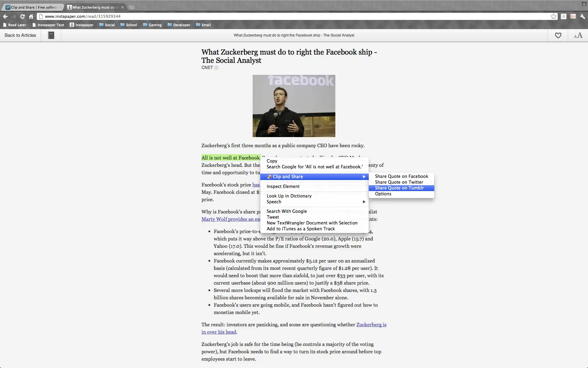
Task: Switch to Clip and Share tab
Action: [x=33, y=7]
